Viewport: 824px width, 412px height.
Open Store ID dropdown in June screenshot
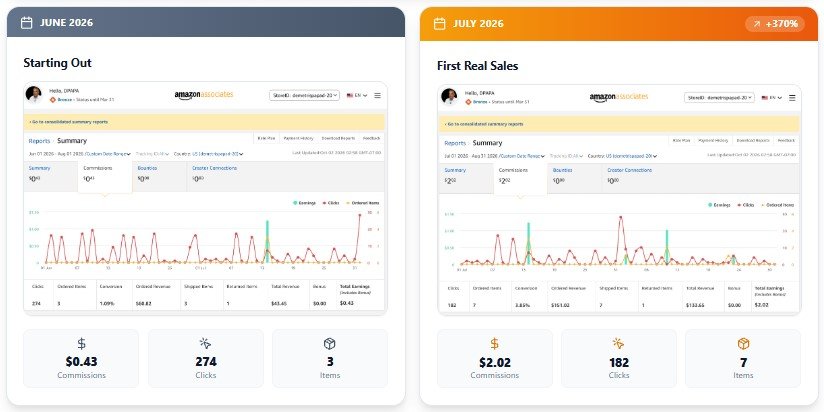click(x=304, y=95)
